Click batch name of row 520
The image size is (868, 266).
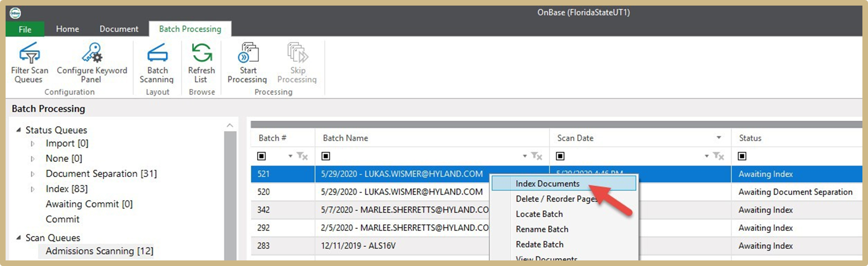click(402, 192)
